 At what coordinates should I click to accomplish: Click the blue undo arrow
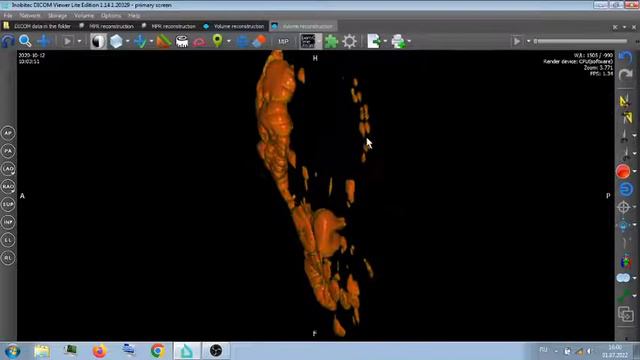pyautogui.click(x=625, y=57)
